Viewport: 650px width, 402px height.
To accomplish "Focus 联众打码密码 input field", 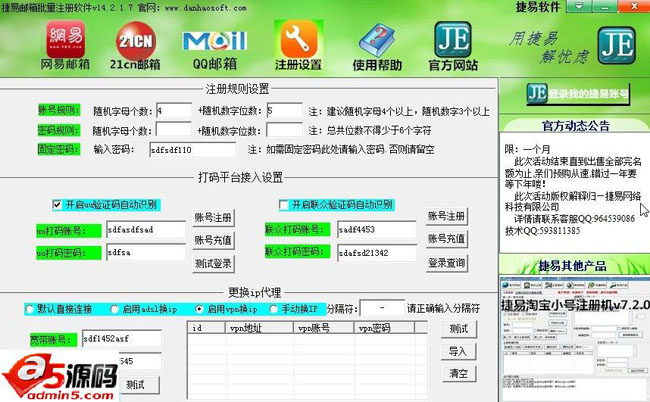I will click(377, 253).
